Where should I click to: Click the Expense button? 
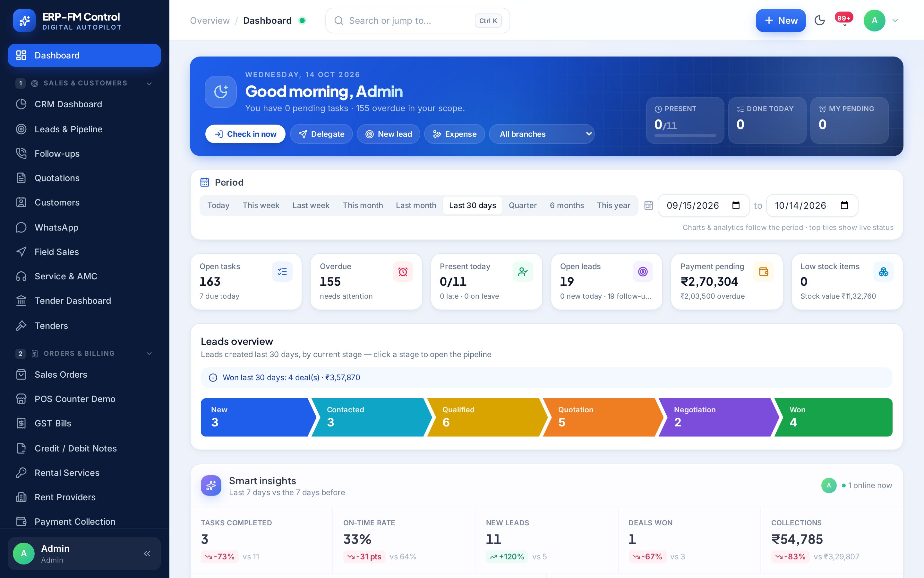pos(454,134)
